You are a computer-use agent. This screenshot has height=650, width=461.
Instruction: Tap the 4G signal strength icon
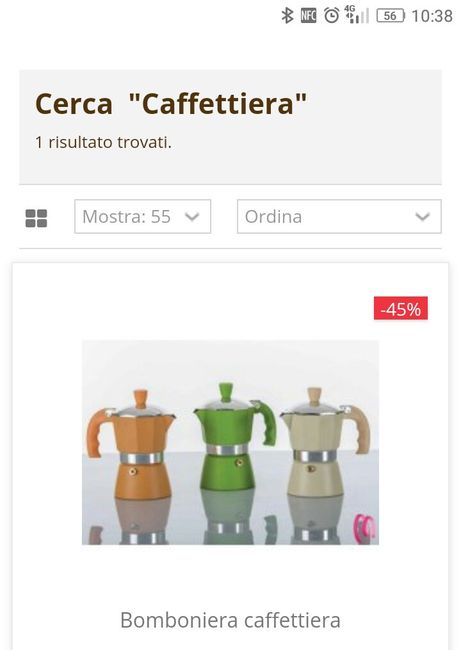click(356, 15)
